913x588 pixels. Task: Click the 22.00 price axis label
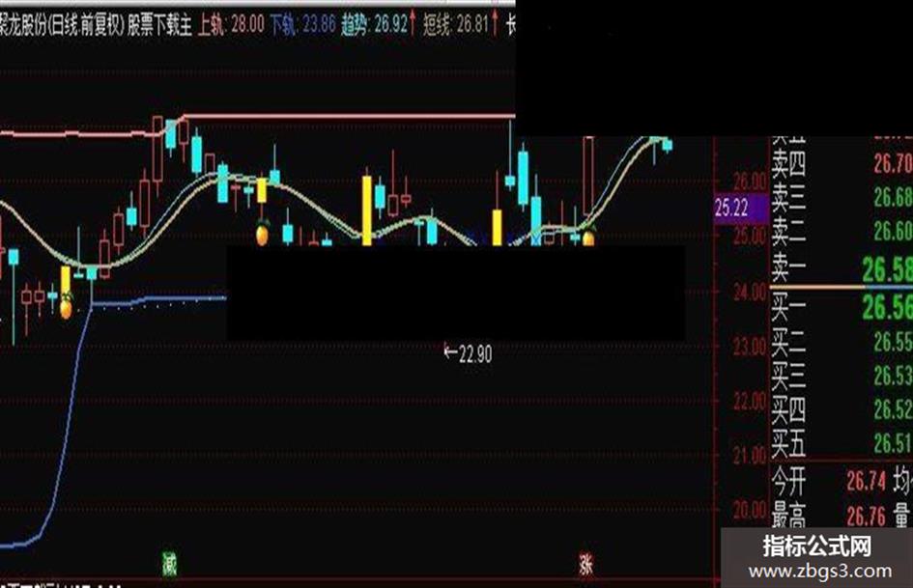(x=750, y=401)
